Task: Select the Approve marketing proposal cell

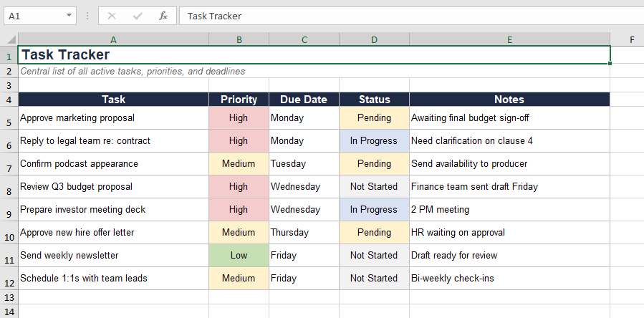Action: click(113, 118)
